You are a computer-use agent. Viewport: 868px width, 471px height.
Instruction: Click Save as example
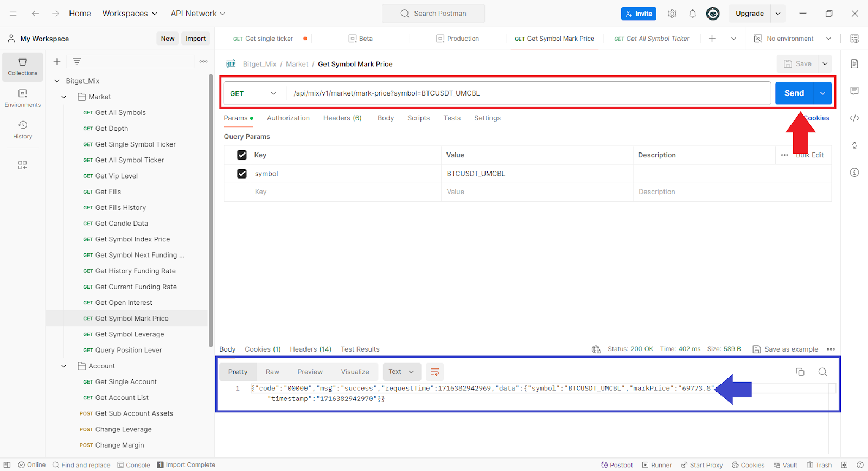(x=786, y=349)
